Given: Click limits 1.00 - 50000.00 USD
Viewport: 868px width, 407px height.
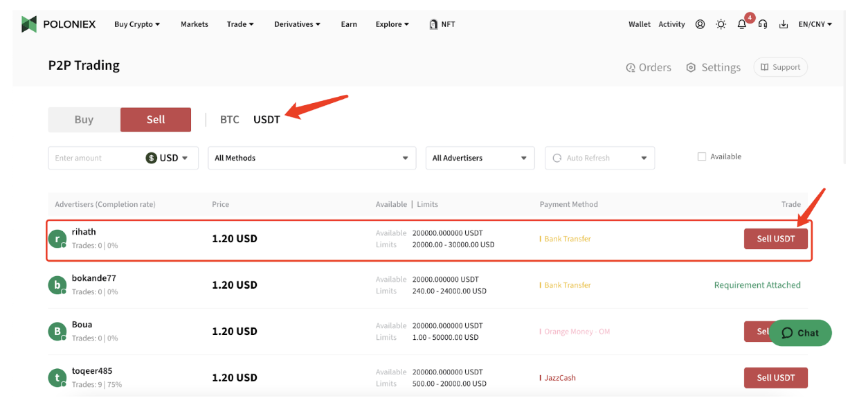Looking at the screenshot, I should pyautogui.click(x=445, y=338).
